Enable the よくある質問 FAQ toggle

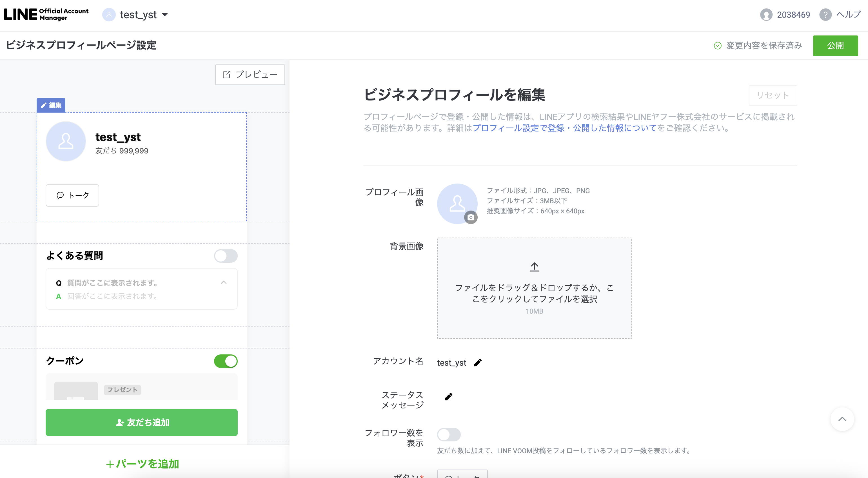[x=226, y=256]
